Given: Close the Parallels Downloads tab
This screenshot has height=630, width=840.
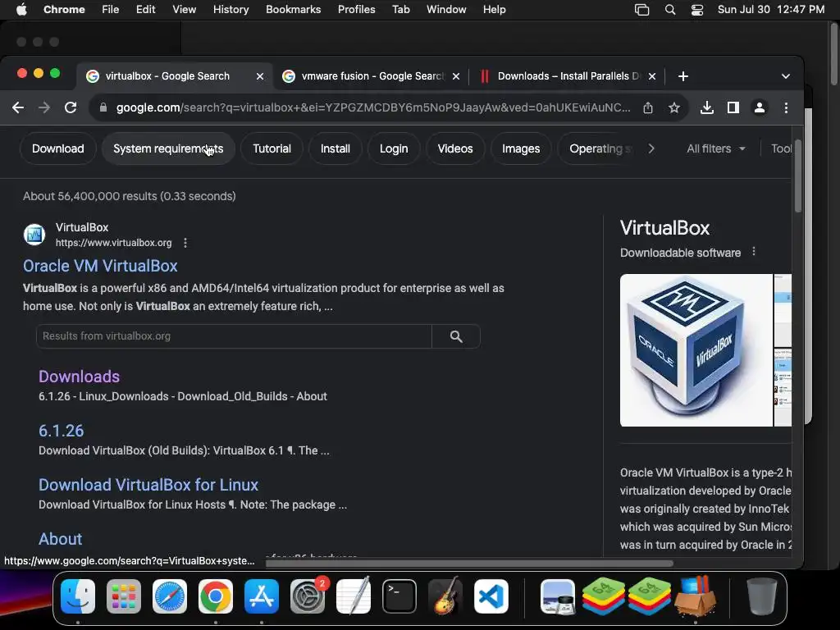Looking at the screenshot, I should (652, 76).
